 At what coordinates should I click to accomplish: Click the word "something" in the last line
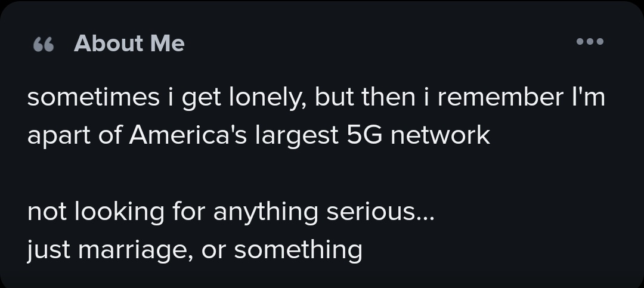pyautogui.click(x=298, y=250)
